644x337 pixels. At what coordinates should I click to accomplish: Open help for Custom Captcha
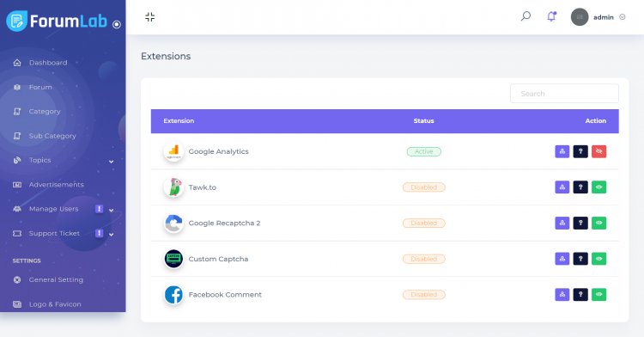click(580, 259)
